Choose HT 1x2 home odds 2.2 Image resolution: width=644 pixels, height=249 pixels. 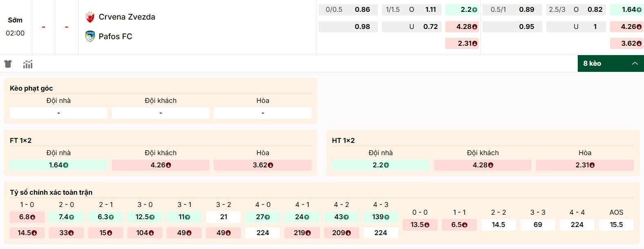[x=380, y=165]
